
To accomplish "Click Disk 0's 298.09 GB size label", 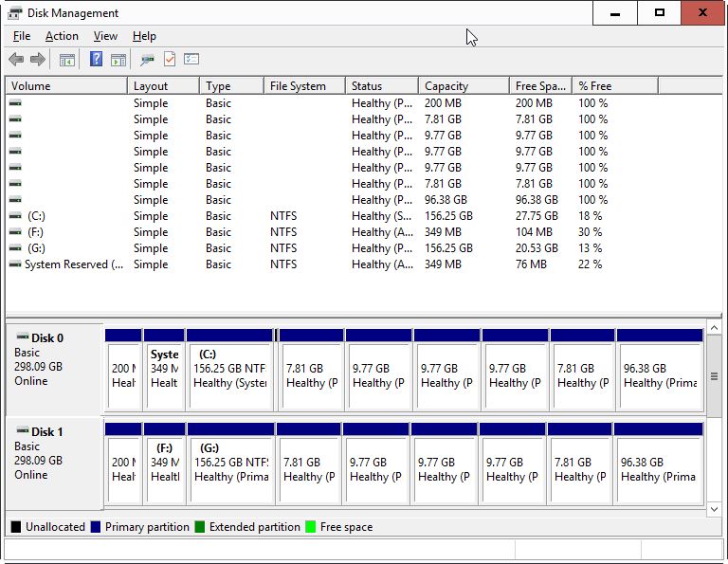I will pos(38,367).
